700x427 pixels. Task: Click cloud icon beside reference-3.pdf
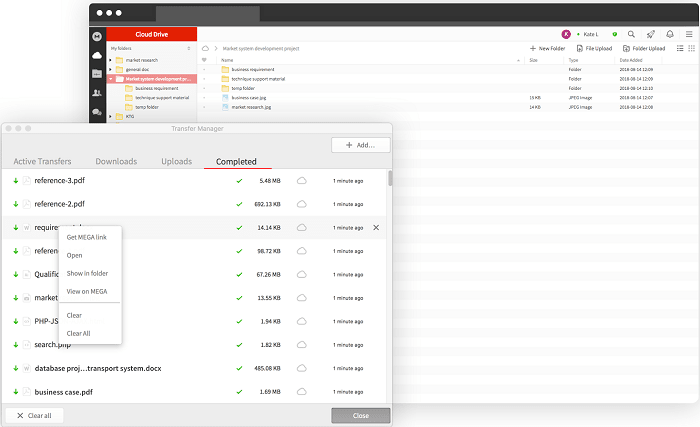point(301,181)
